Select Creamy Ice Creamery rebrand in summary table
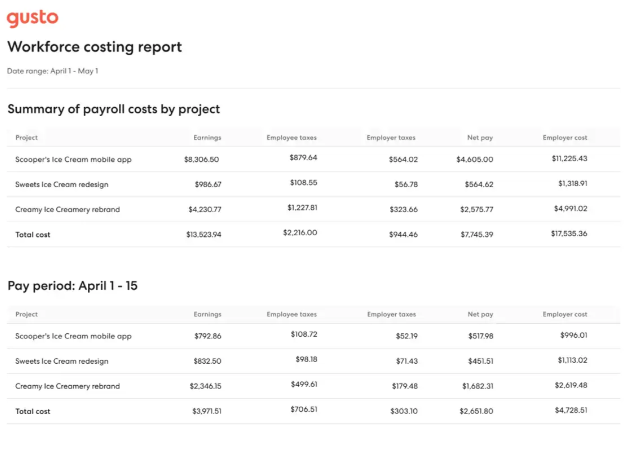Image resolution: width=636 pixels, height=457 pixels. pos(67,209)
